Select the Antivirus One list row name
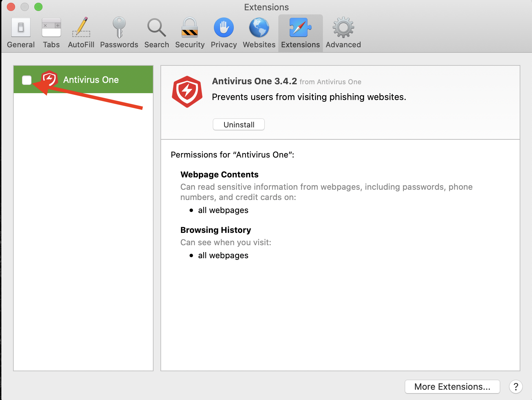 (x=91, y=80)
